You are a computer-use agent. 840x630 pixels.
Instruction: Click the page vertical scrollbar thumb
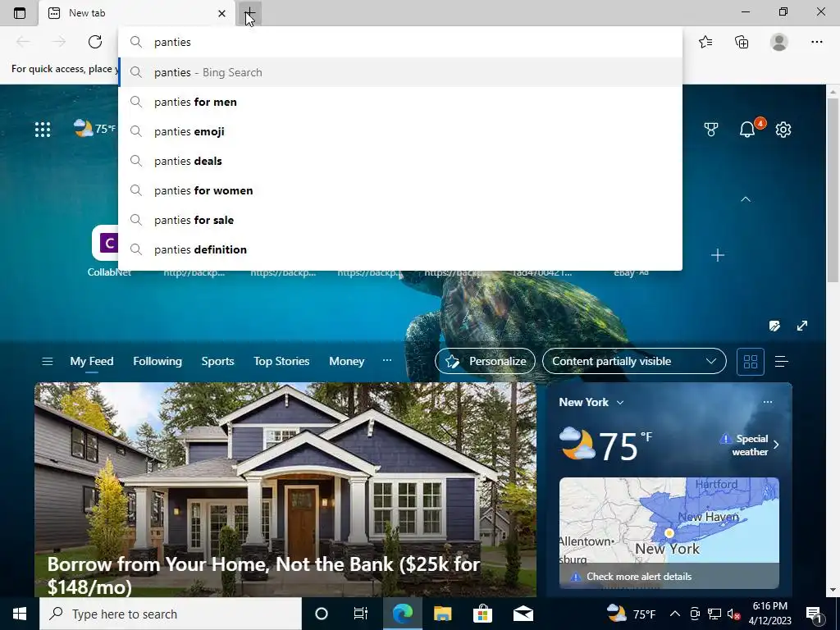833,190
